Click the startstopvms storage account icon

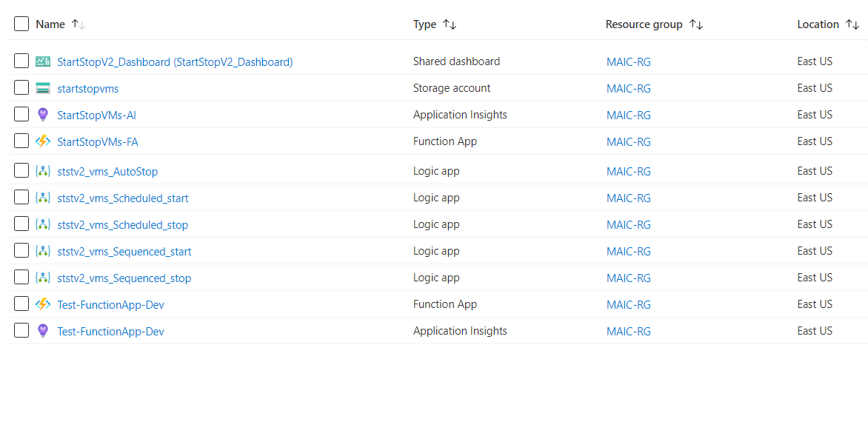click(43, 89)
